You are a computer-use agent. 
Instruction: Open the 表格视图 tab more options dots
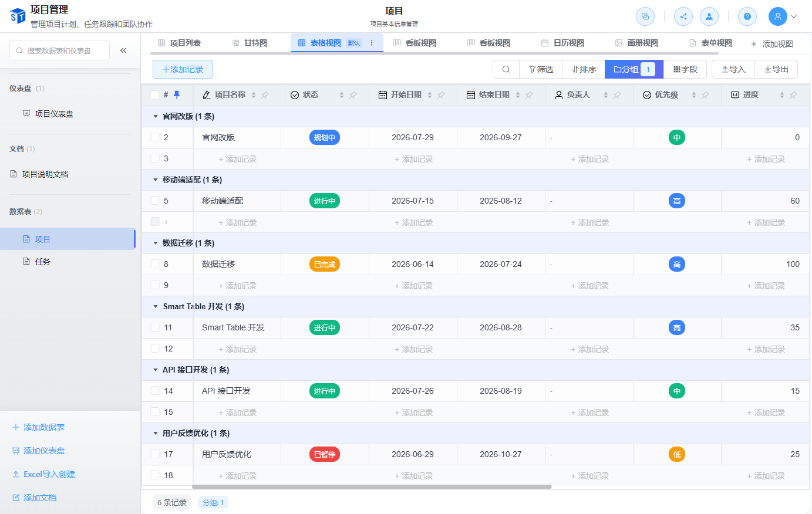click(372, 43)
